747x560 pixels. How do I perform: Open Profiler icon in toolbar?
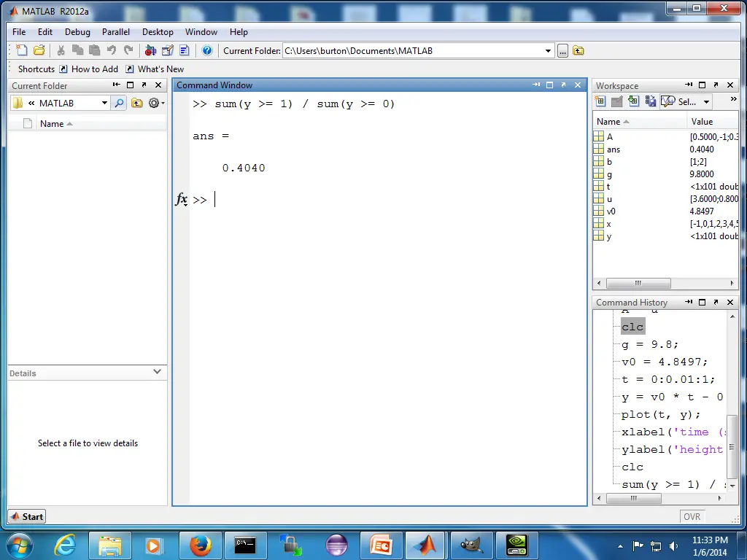(185, 50)
